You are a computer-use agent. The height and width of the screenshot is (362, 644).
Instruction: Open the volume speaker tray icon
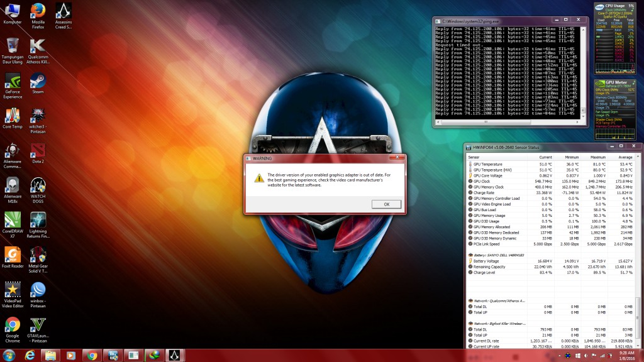tap(586, 356)
